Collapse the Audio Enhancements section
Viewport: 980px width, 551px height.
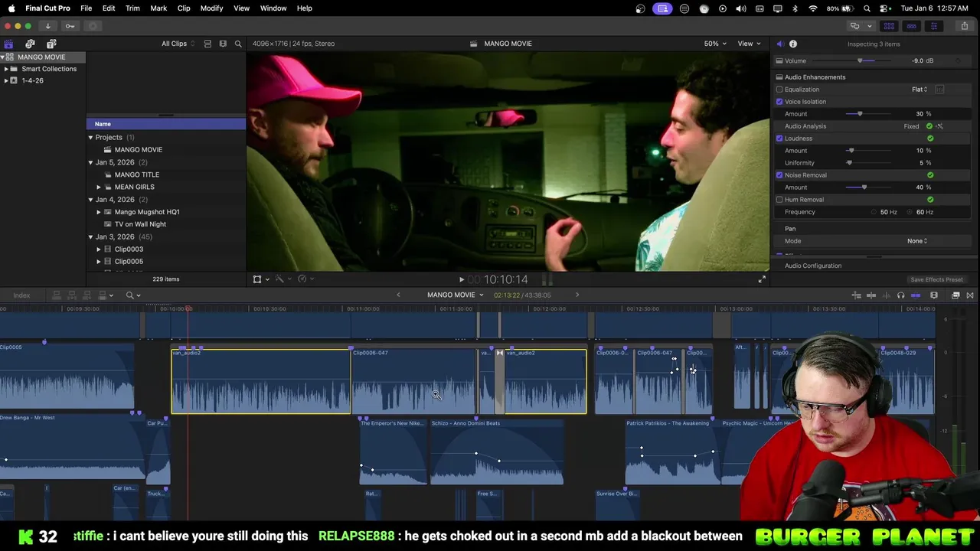coord(779,77)
